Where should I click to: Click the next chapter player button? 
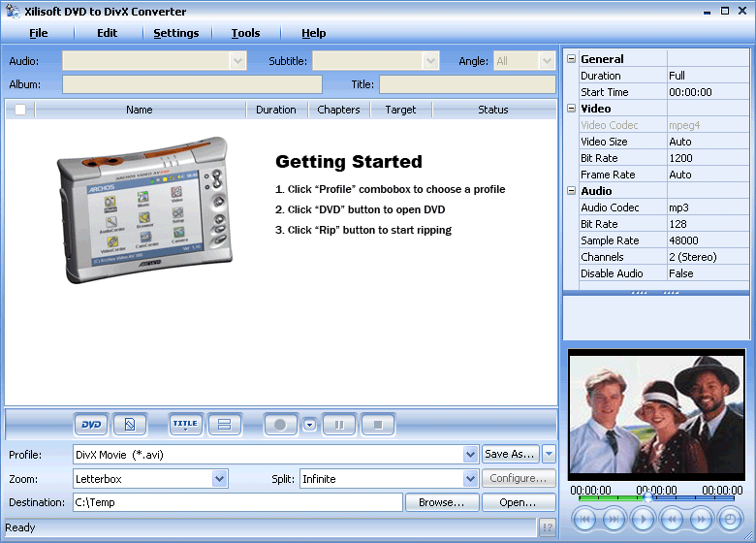click(x=614, y=520)
